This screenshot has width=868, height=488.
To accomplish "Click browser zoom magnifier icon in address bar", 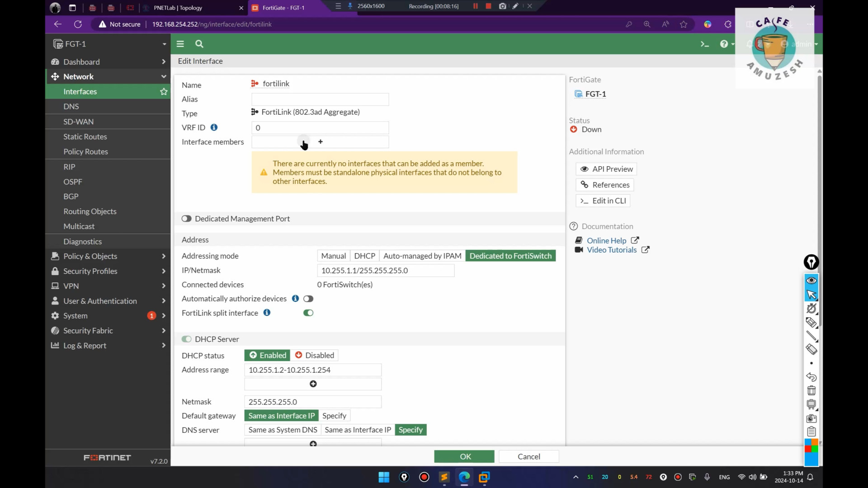I will click(647, 24).
